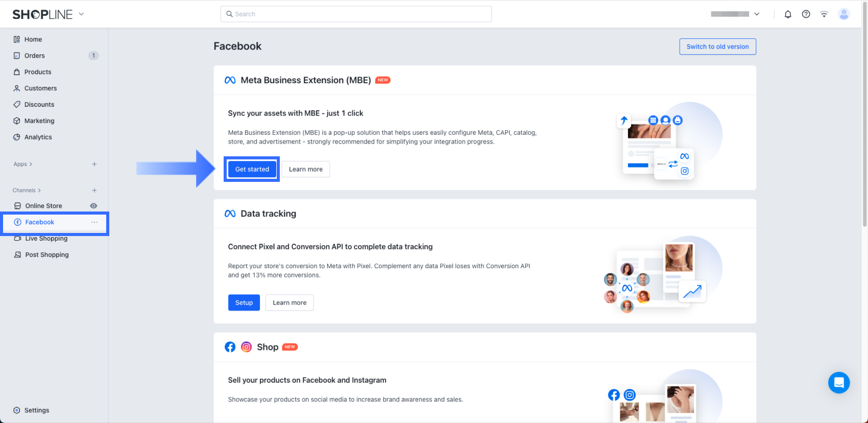Open the Facebook channel options ellipsis

[x=94, y=222]
